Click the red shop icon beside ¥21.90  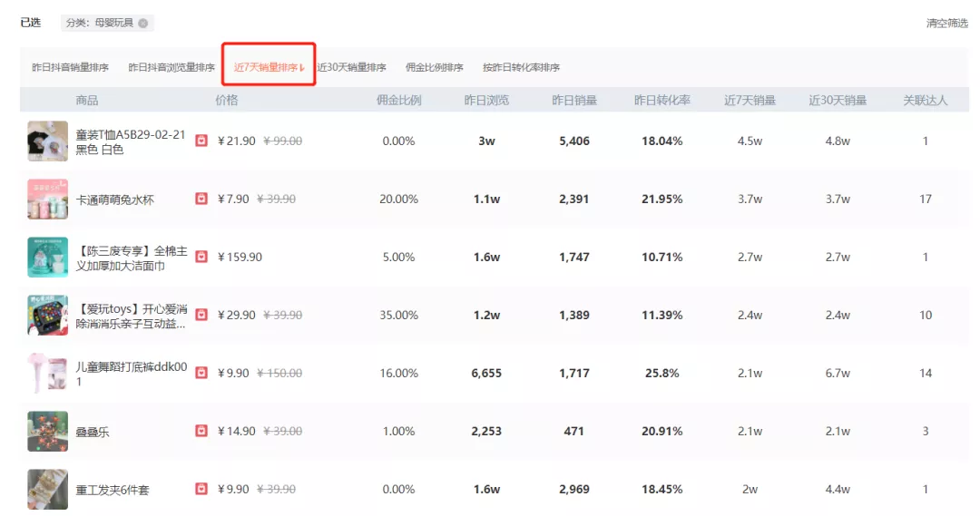[201, 141]
